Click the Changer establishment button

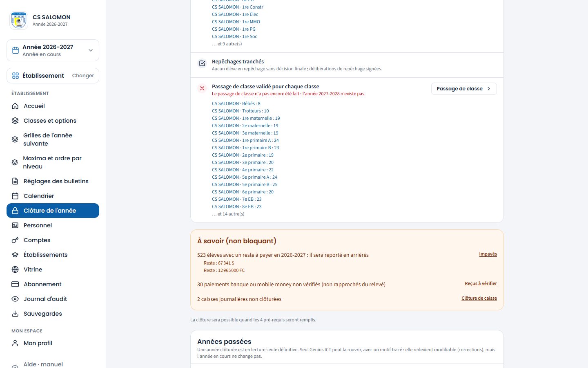(x=83, y=76)
